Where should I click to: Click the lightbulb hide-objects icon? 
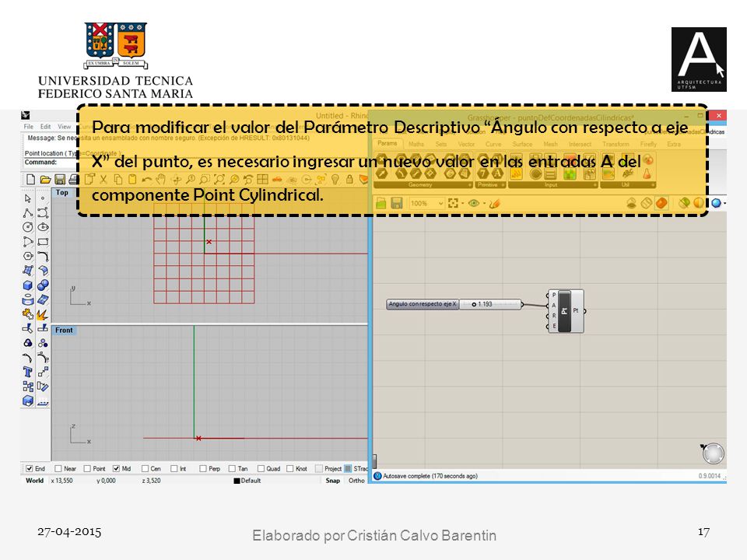[335, 180]
